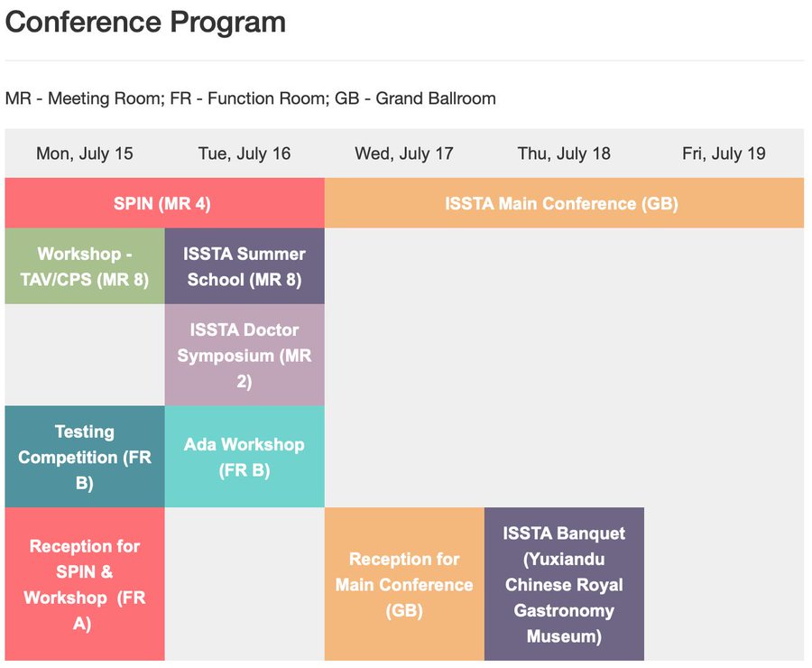The height and width of the screenshot is (668, 812).
Task: Select the Fri, July 19 column header
Action: [x=724, y=153]
